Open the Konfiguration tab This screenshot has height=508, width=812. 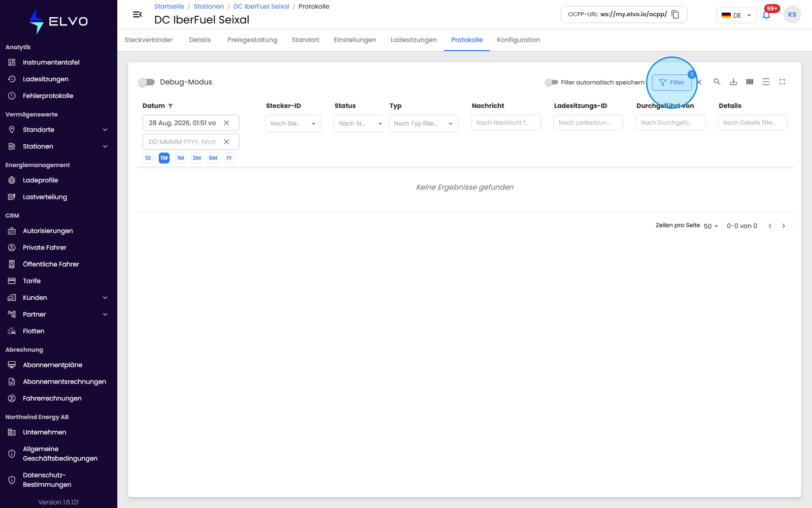[x=518, y=40]
